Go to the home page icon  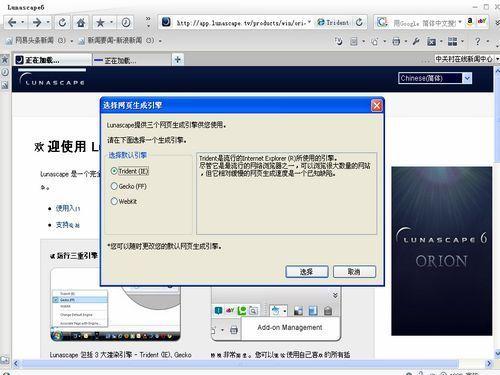pos(80,23)
